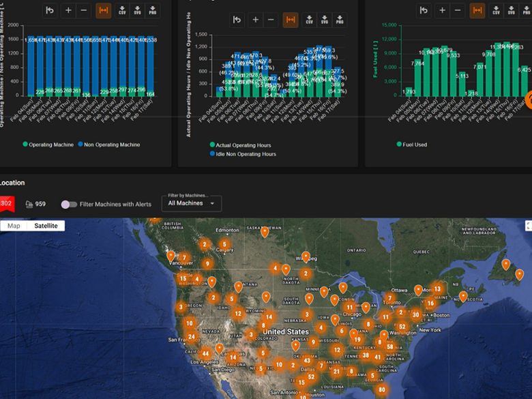Enable Filter Machines with Alerts switch

(68, 204)
